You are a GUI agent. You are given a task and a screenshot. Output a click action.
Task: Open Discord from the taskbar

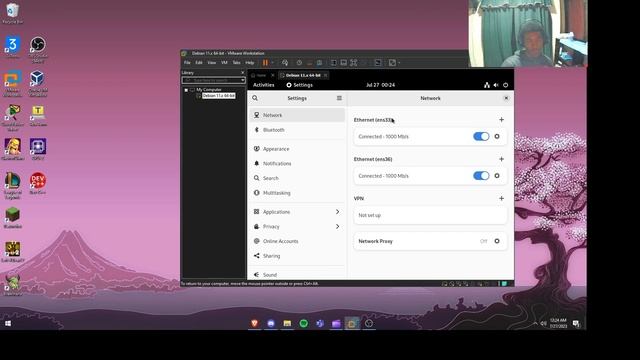point(271,323)
